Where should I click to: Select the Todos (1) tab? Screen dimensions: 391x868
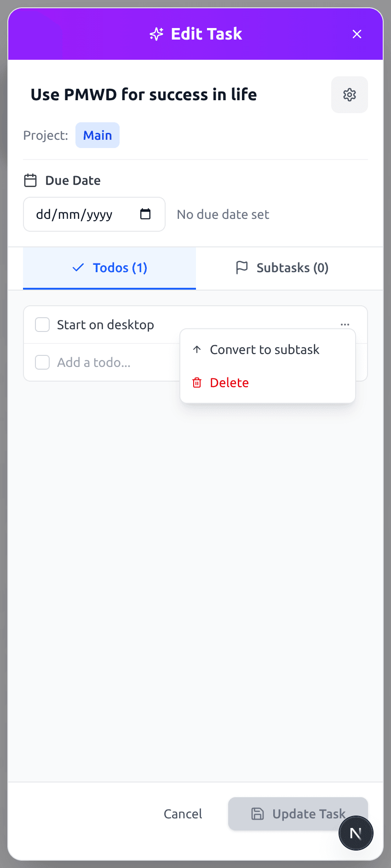pyautogui.click(x=109, y=268)
